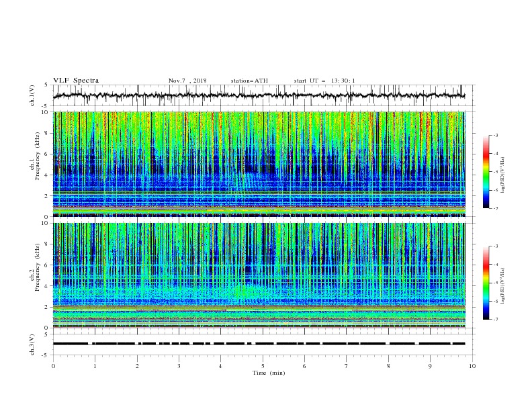This screenshot has width=532, height=411.
Task: Click the time axis tick "5"
Action: click(263, 366)
